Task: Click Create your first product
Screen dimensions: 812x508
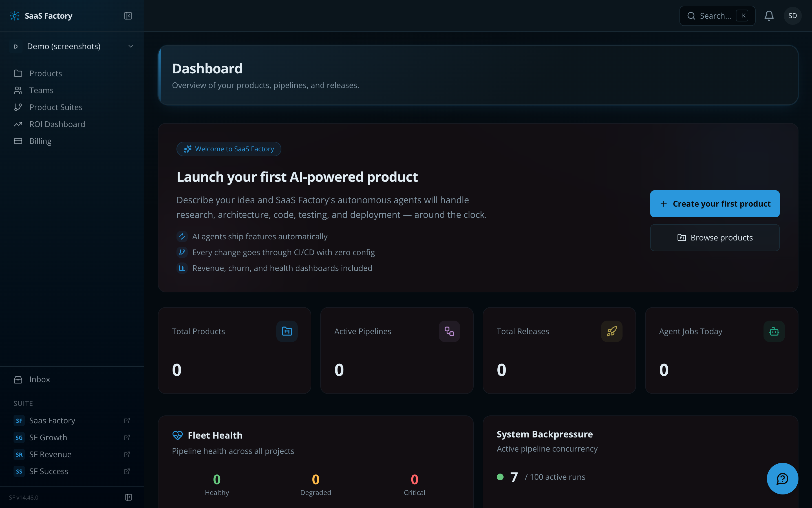Action: click(x=715, y=203)
